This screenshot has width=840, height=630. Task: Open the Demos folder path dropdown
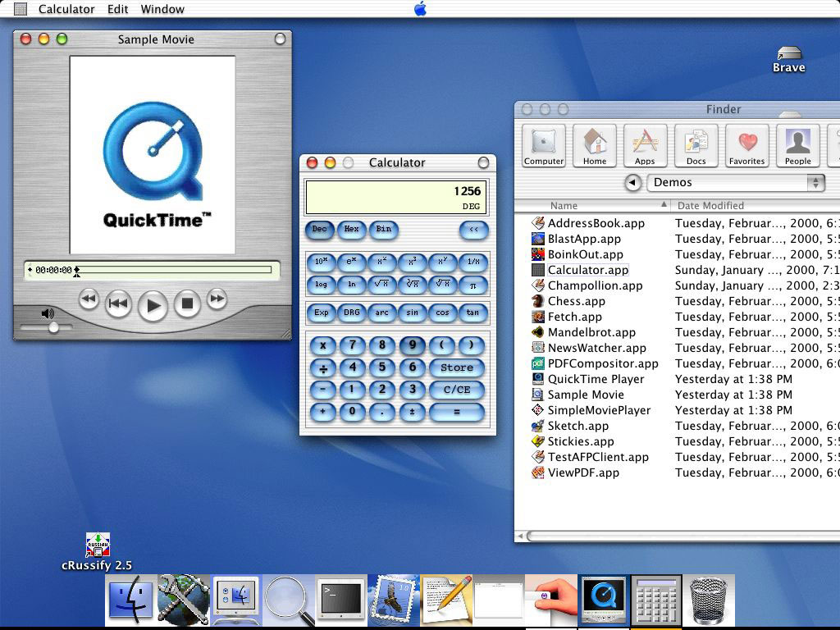(736, 183)
